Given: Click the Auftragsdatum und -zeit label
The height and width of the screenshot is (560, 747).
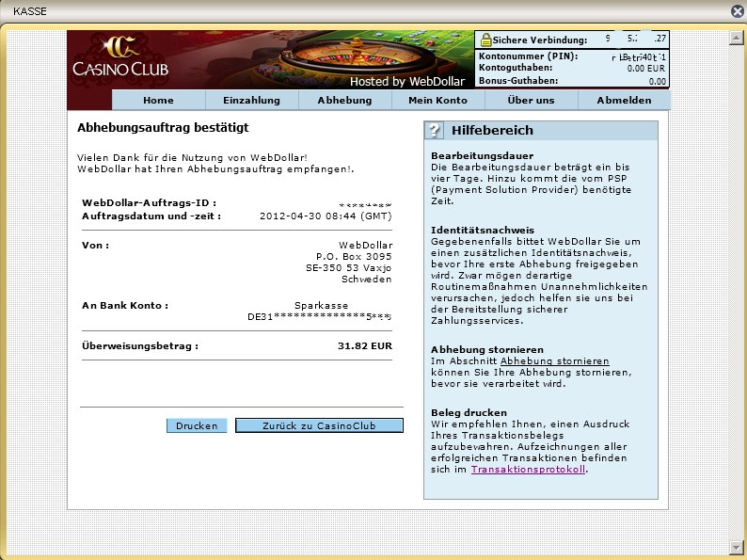Looking at the screenshot, I should click(151, 216).
